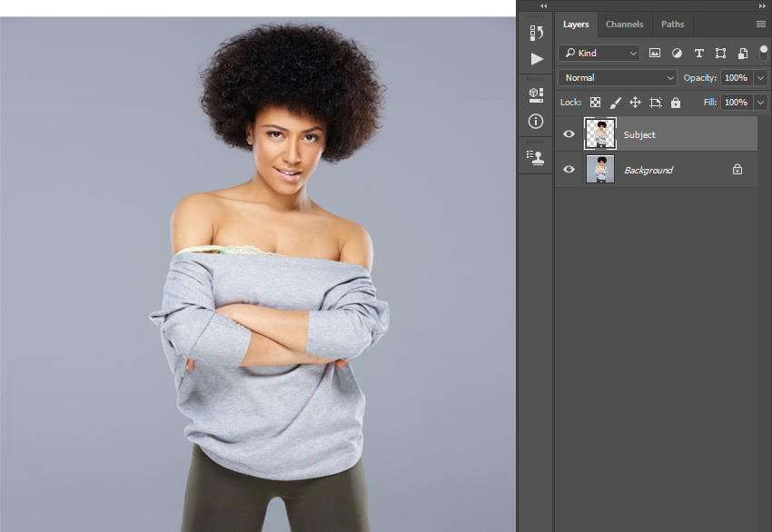Select the Background layer thumbnail
Screen dimensions: 772x532
(x=600, y=170)
